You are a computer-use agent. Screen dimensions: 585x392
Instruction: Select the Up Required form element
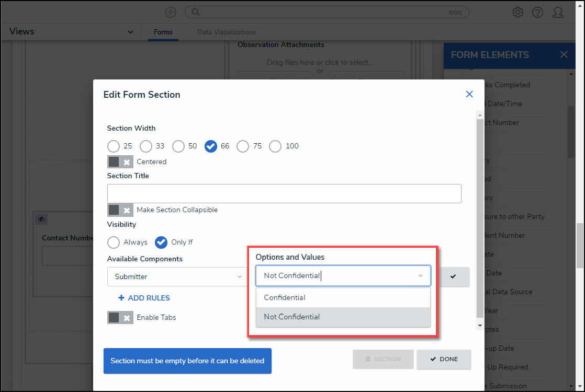(x=508, y=367)
